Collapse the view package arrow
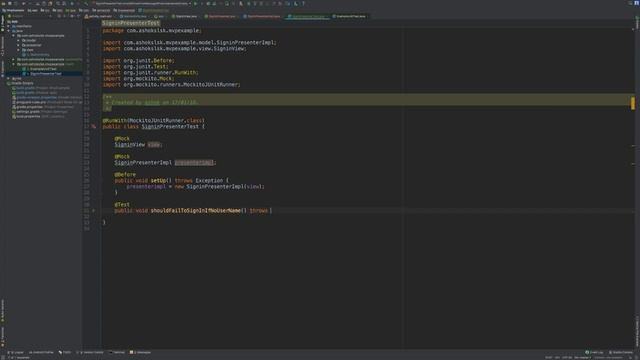The image size is (640, 360). [18, 50]
